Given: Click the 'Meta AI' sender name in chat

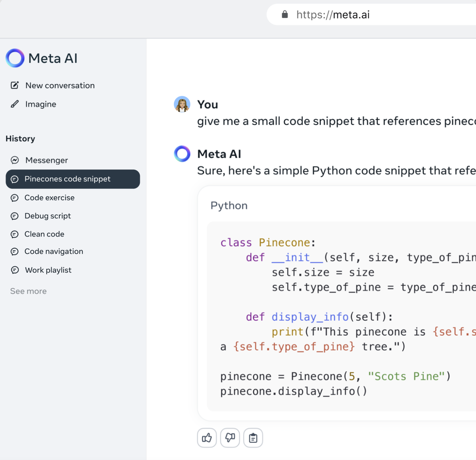Looking at the screenshot, I should click(219, 154).
